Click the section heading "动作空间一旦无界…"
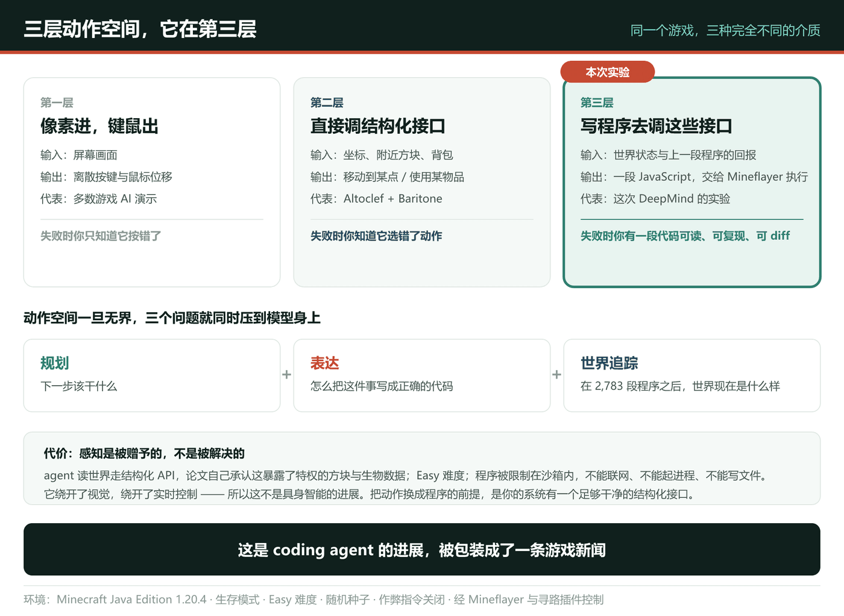844x616 pixels. point(172,318)
